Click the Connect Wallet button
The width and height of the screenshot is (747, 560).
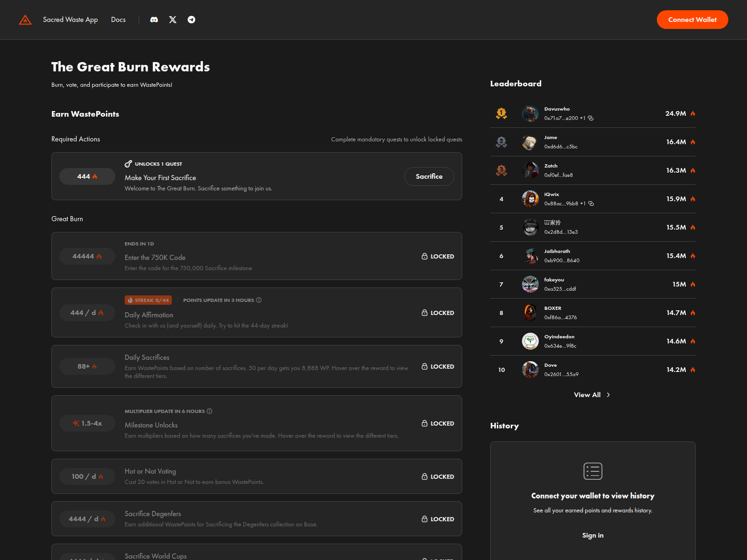click(x=692, y=20)
